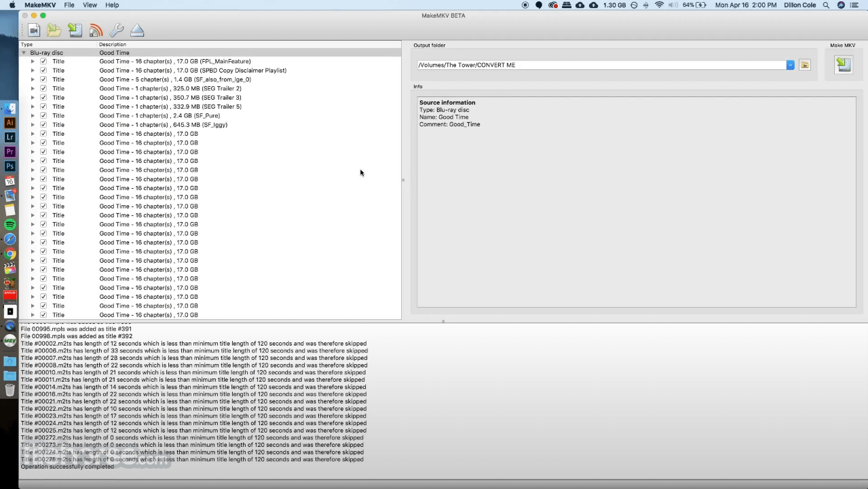Eject the disc using the eject icon
The height and width of the screenshot is (489, 868).
(x=137, y=30)
